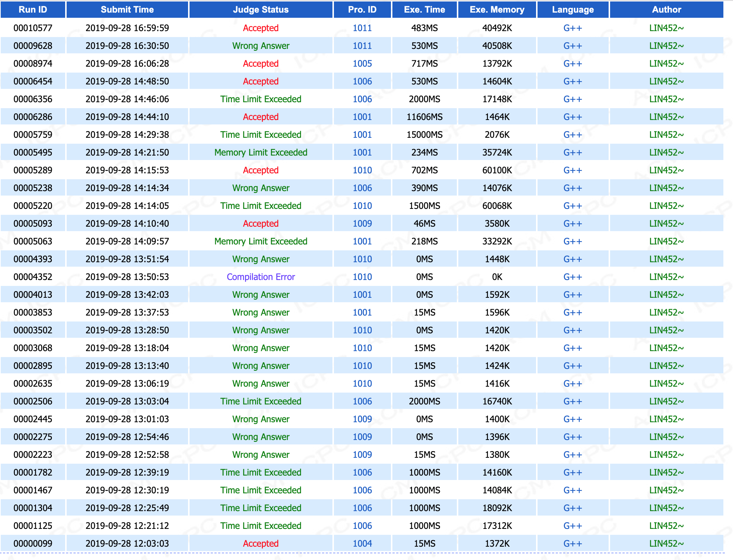This screenshot has width=733, height=560.
Task: Click G++ language link for run 00009628
Action: click(572, 46)
